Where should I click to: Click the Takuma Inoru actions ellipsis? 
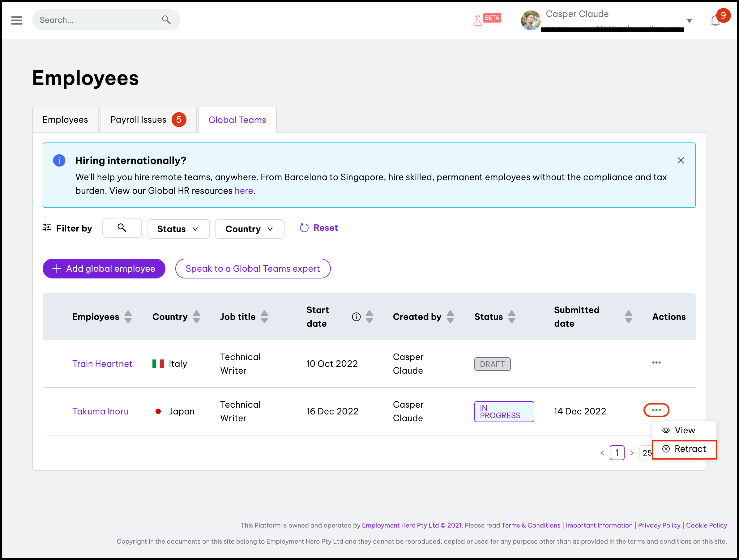click(656, 410)
